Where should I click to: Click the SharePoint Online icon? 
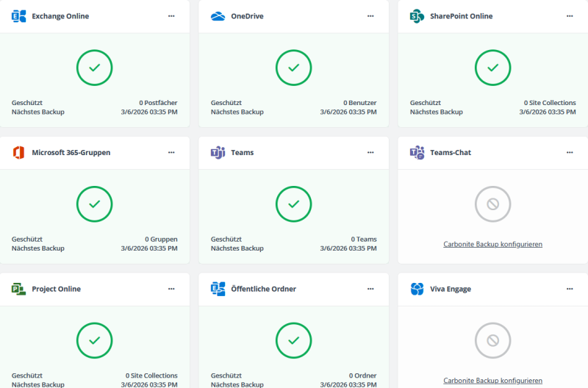(x=417, y=16)
